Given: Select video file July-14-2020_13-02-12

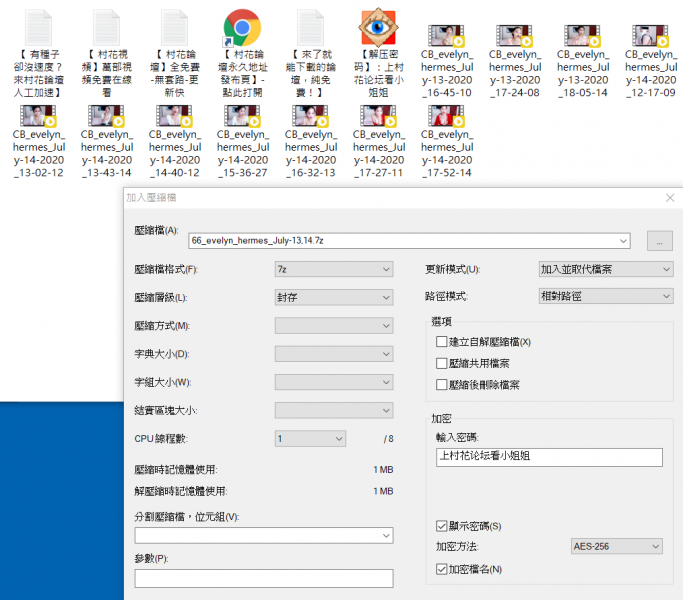Looking at the screenshot, I should coord(38,116).
